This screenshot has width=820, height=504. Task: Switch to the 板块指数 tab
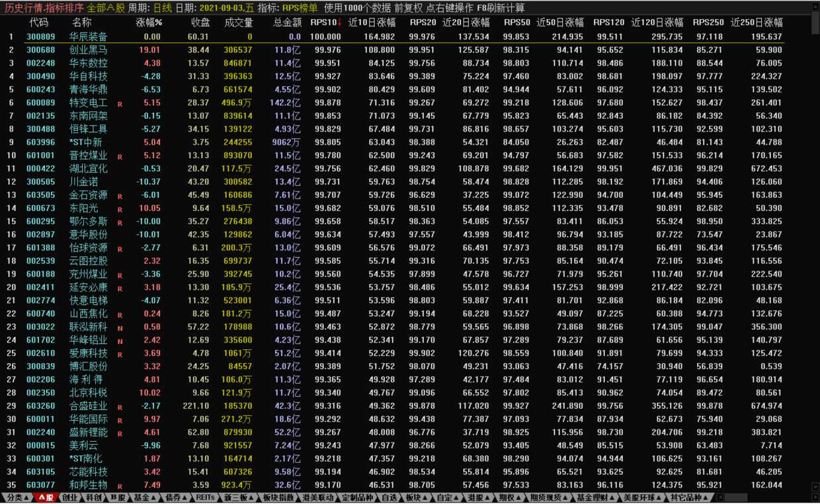(278, 497)
